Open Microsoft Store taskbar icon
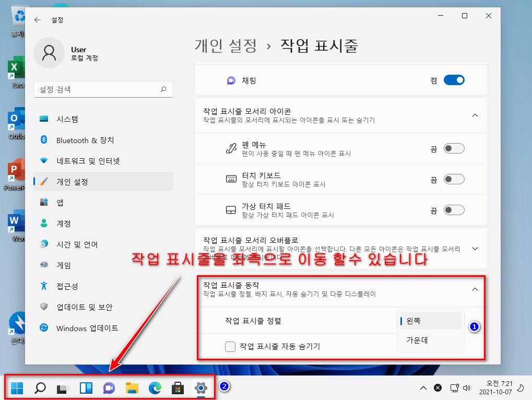 pyautogui.click(x=178, y=388)
